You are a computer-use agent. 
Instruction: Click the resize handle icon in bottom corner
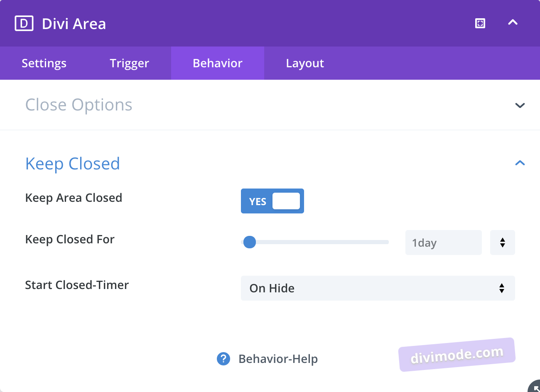(x=535, y=387)
